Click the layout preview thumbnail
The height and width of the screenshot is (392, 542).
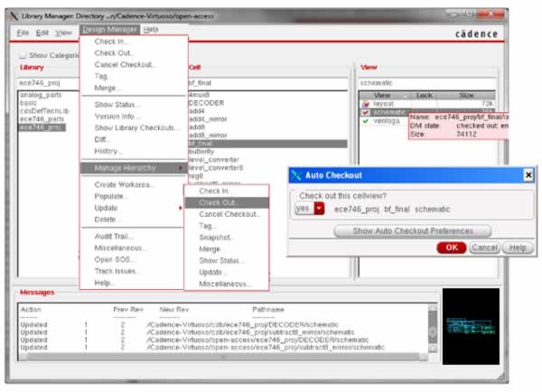click(x=471, y=326)
